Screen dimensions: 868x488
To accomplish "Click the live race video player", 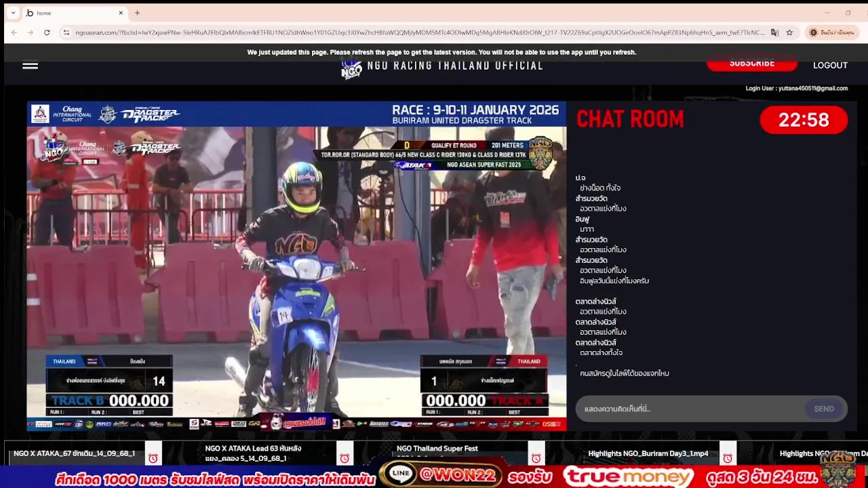I will 296,266.
